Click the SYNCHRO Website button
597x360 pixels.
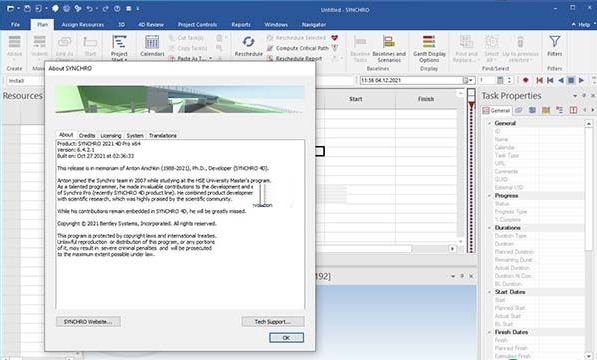[88, 322]
